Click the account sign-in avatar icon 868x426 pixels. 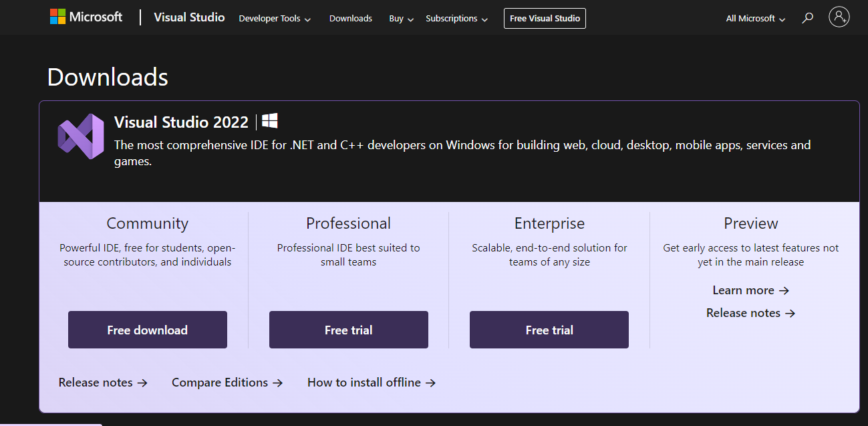click(839, 17)
